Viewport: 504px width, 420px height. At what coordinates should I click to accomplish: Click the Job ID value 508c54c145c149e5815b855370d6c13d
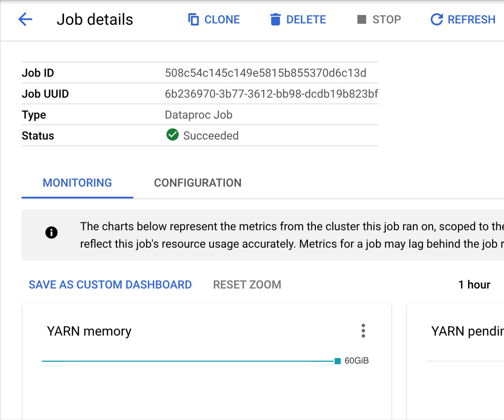(x=265, y=73)
